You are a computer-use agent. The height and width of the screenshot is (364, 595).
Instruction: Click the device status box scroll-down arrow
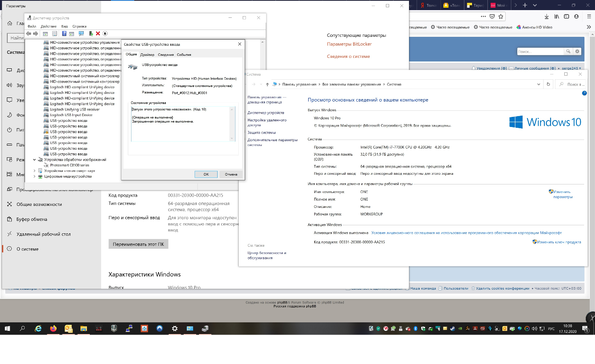point(232,138)
